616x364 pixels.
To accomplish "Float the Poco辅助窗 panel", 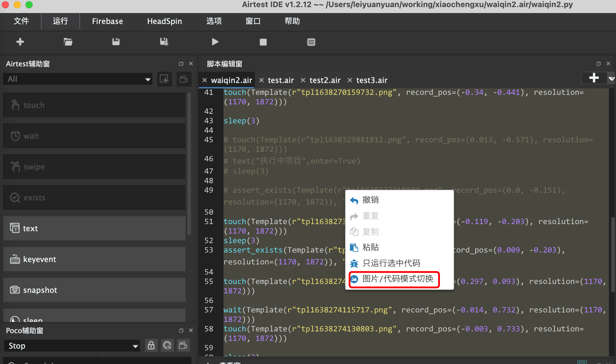I will [x=181, y=330].
